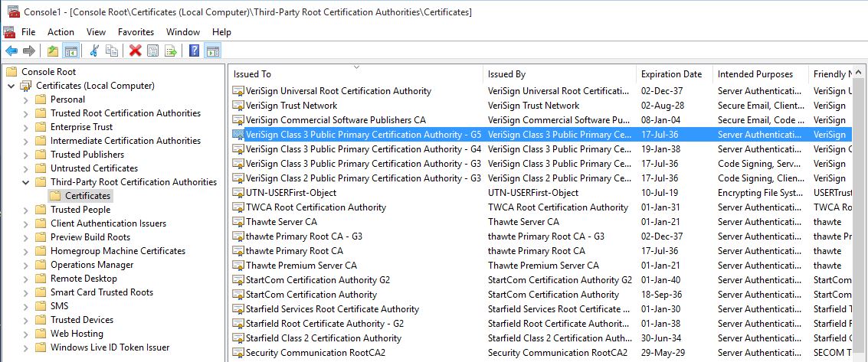Click the Up one level toolbar icon
Viewport: 868px width, 362px height.
53,51
